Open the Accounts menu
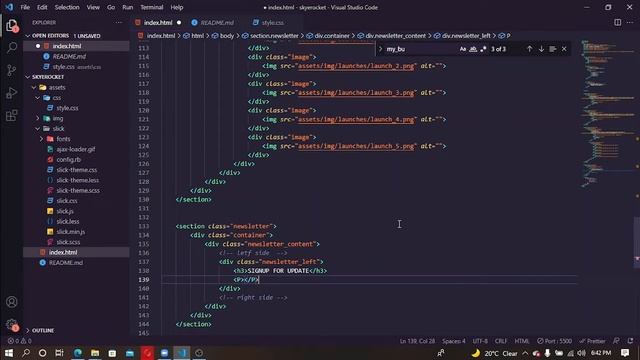Image resolution: width=640 pixels, height=360 pixels. pos(11,302)
